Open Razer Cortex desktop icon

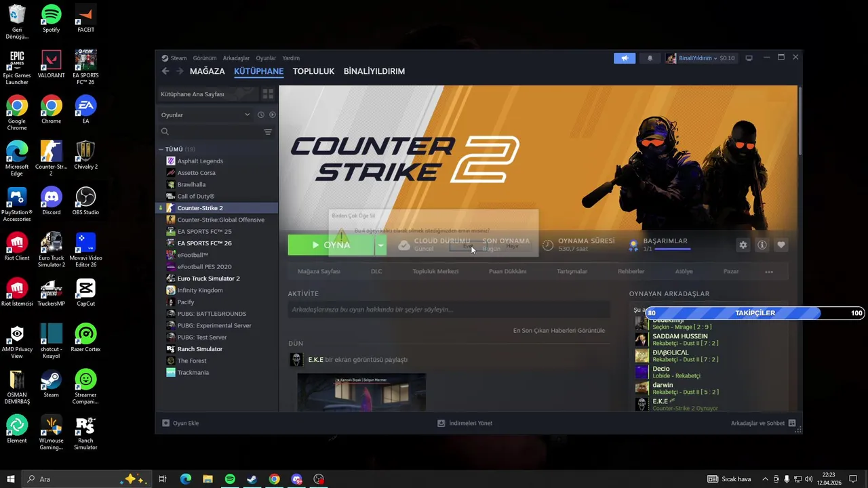(x=85, y=338)
